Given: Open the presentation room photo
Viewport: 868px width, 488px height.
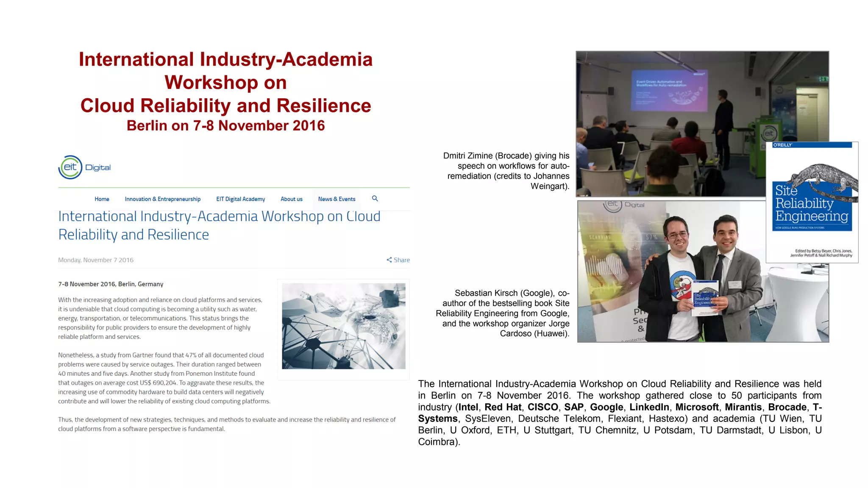Looking at the screenshot, I should coord(671,124).
